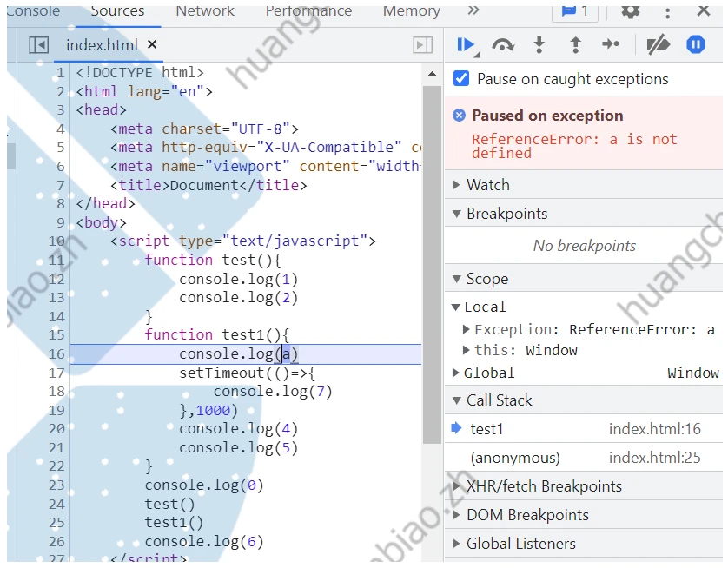Open index.html:25 location link
The image size is (728, 568).
[655, 458]
